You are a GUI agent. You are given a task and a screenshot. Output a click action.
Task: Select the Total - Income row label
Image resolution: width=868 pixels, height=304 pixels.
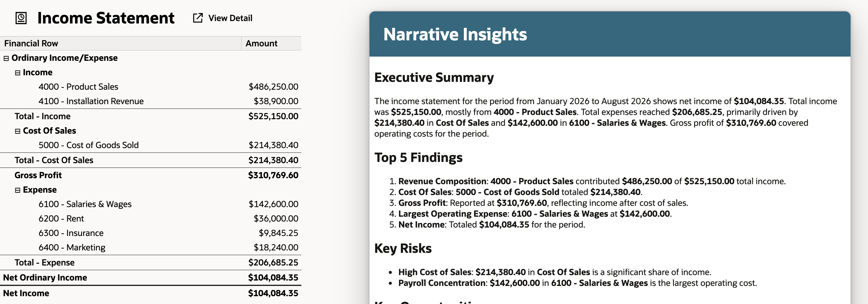pyautogui.click(x=42, y=116)
